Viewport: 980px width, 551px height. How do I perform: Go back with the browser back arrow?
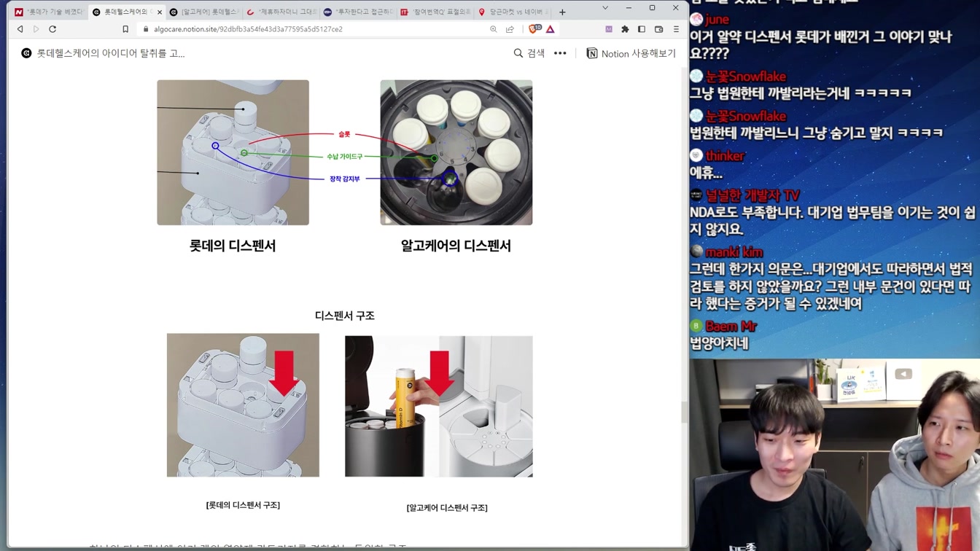pos(20,29)
